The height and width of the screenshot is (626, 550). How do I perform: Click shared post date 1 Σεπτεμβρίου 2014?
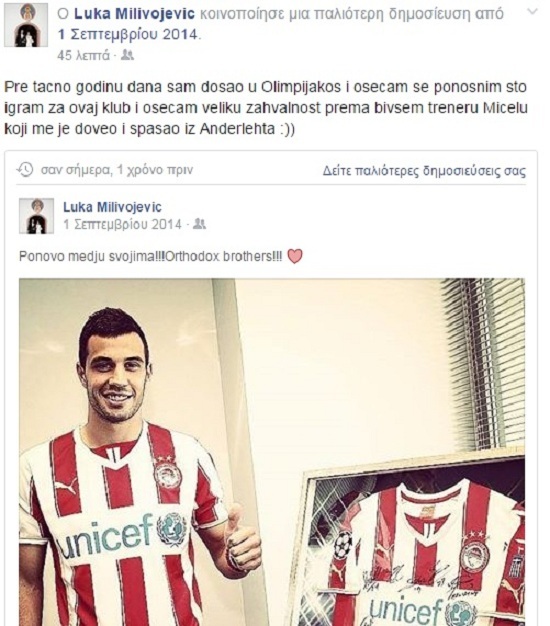(x=123, y=224)
